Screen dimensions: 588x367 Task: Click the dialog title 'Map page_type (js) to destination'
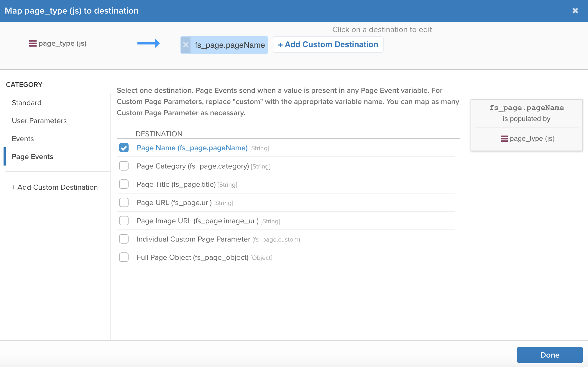(72, 11)
